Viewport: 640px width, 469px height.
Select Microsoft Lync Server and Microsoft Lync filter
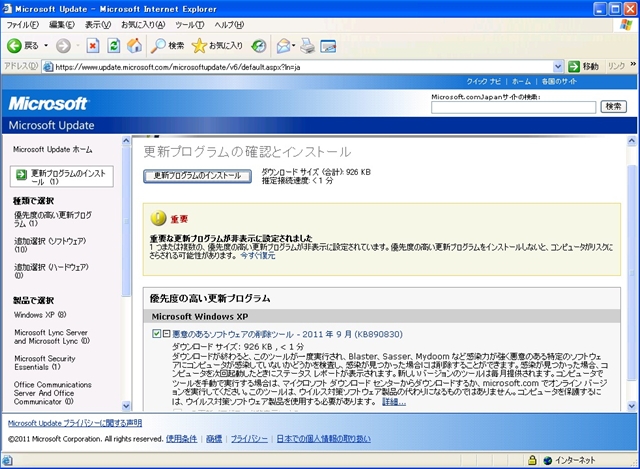(52, 337)
